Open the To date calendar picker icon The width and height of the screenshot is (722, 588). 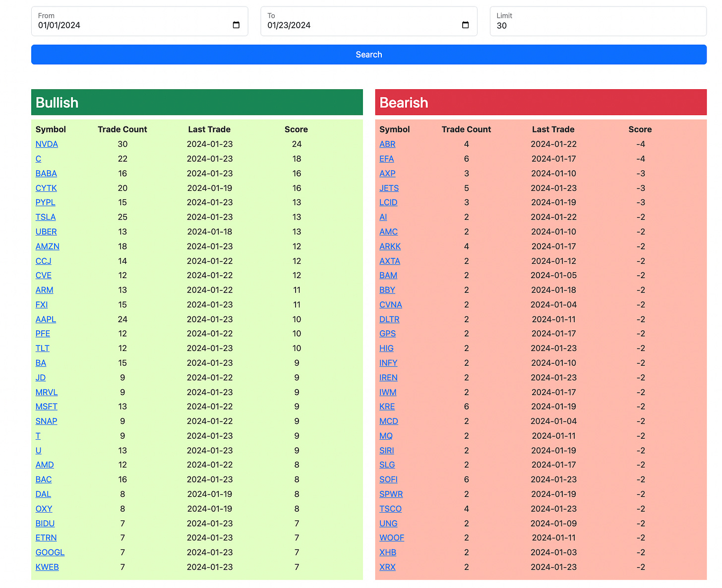[x=465, y=25]
